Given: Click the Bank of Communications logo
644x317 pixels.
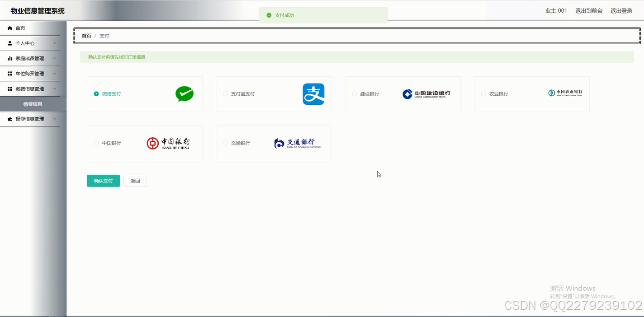Looking at the screenshot, I should pyautogui.click(x=297, y=143).
